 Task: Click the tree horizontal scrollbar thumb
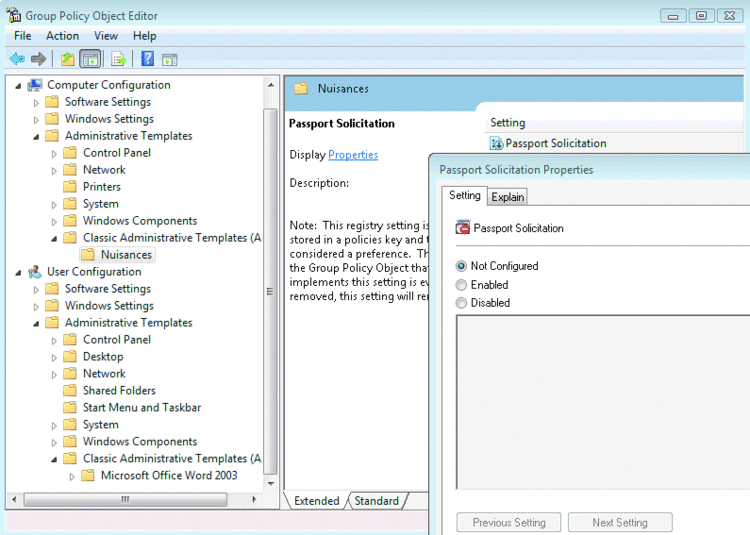coord(125,499)
